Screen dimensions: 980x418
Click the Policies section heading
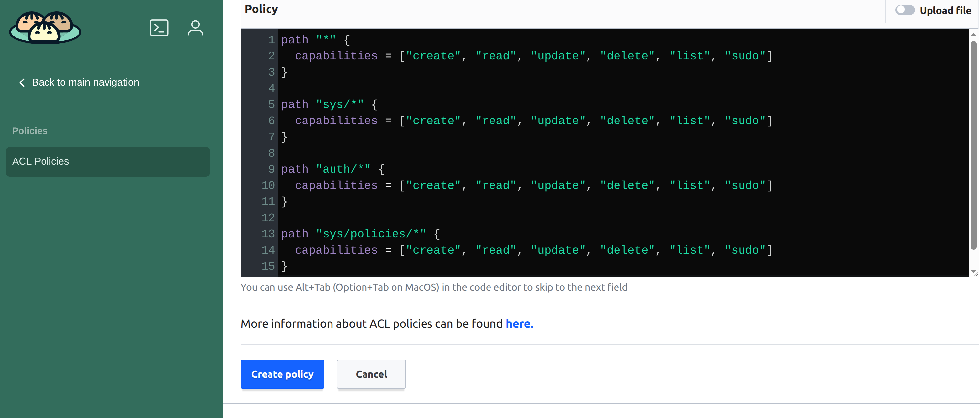point(30,131)
